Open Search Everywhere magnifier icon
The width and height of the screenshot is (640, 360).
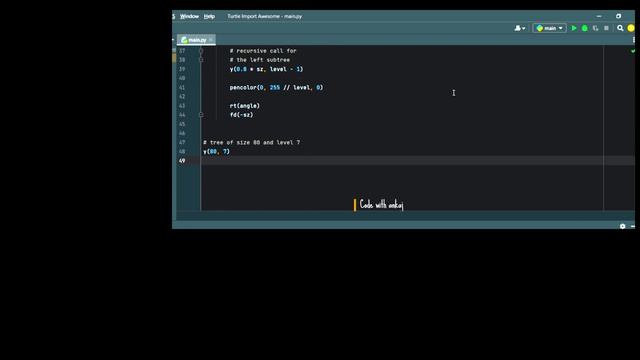click(620, 28)
